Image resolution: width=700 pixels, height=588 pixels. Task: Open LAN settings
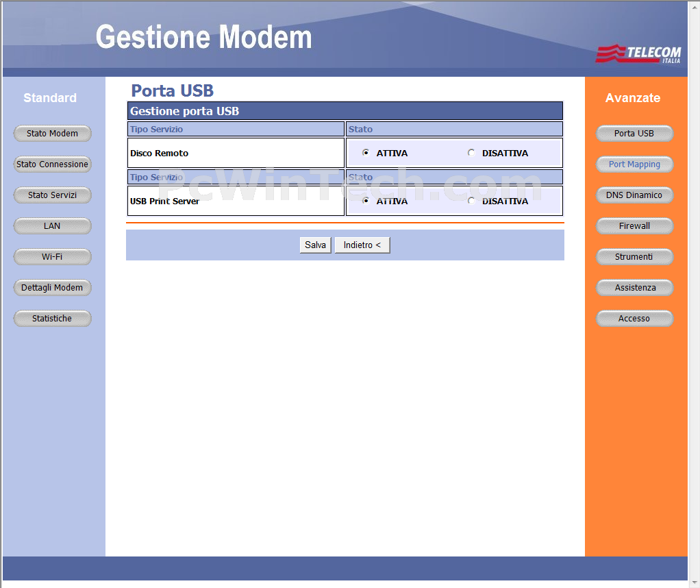tap(52, 225)
